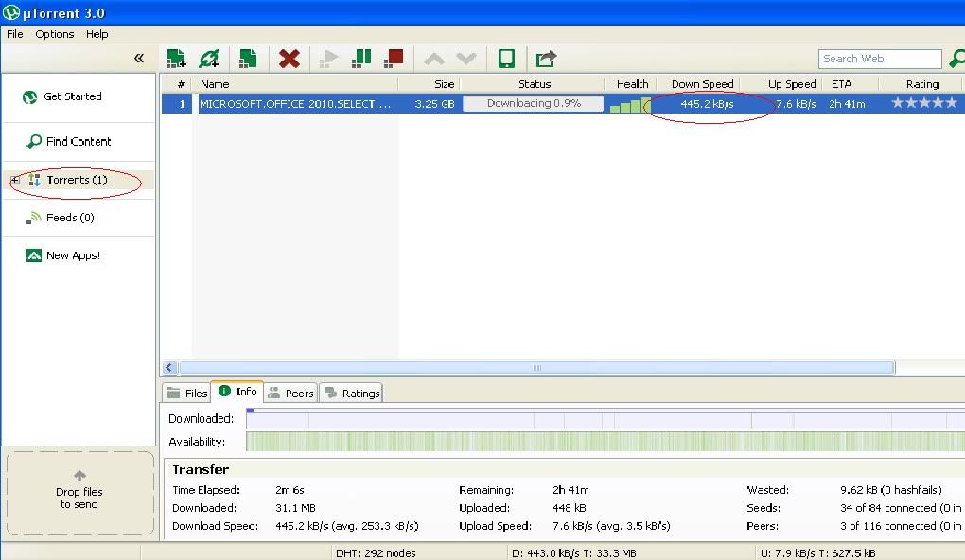Click the 445.2 kB/s down speed cell

pos(707,104)
